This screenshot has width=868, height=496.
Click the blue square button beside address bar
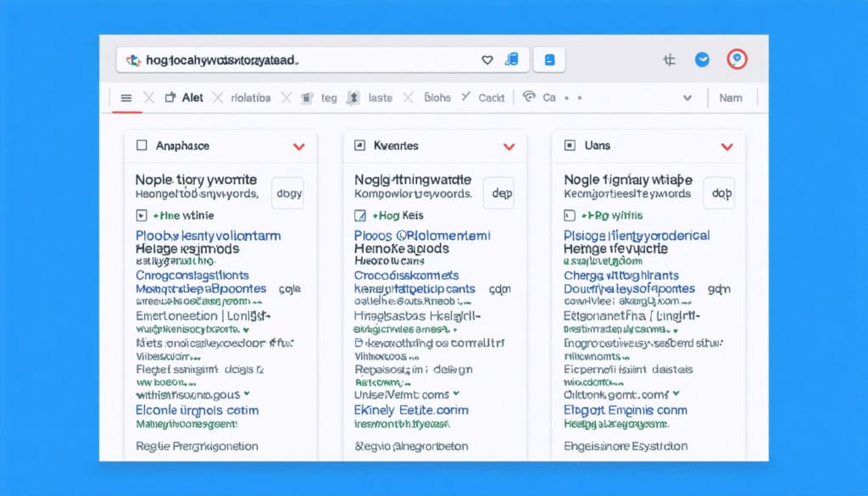pyautogui.click(x=549, y=60)
